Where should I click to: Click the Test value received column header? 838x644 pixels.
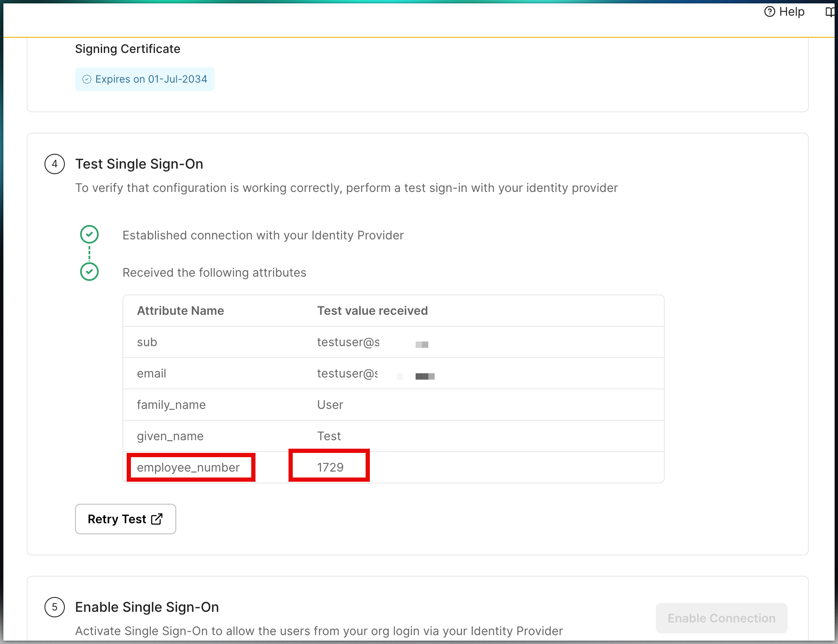pyautogui.click(x=372, y=311)
